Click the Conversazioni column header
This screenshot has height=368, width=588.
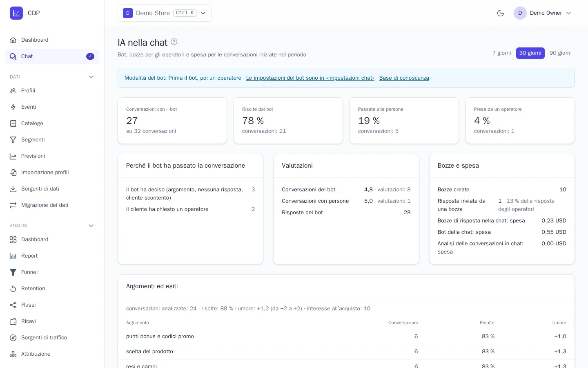[403, 323]
